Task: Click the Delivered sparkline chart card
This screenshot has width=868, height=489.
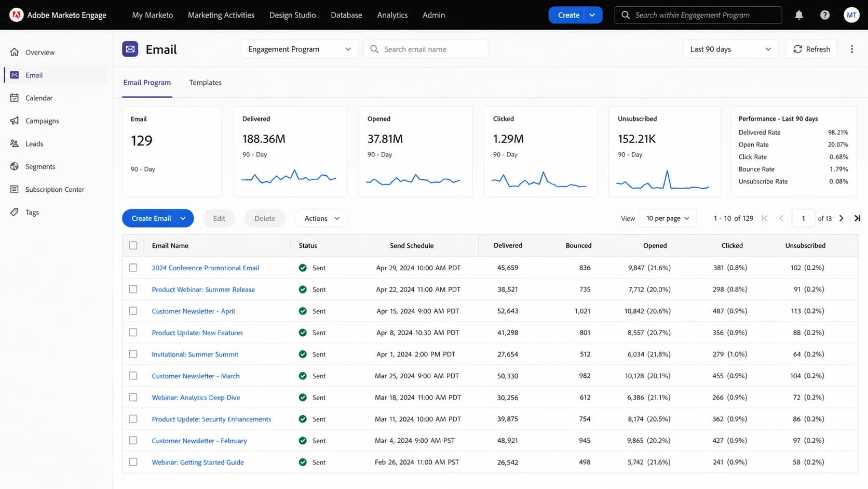Action: (x=290, y=152)
